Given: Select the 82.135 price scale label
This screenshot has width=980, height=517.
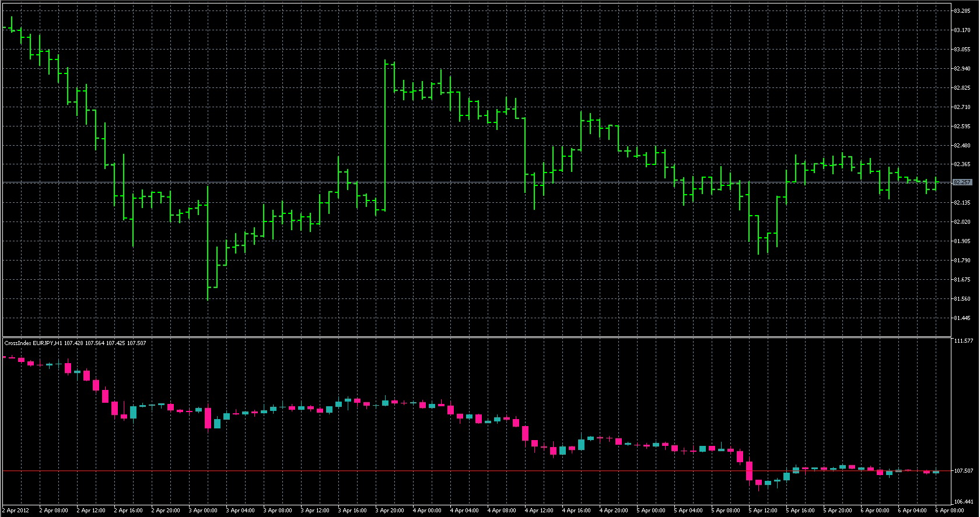Looking at the screenshot, I should click(962, 202).
